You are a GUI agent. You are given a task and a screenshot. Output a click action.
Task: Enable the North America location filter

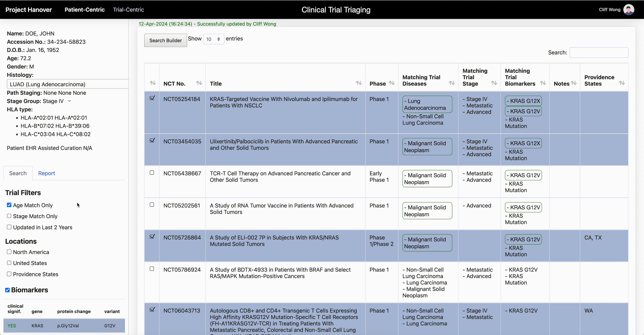(x=9, y=252)
